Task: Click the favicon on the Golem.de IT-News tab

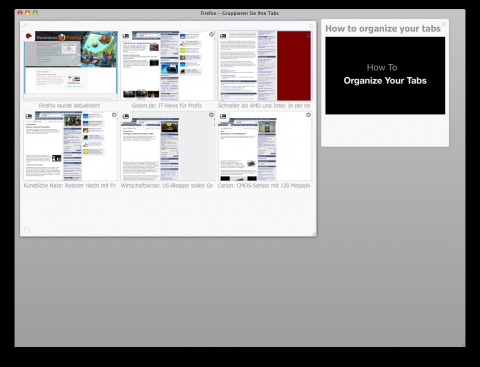Action: (x=126, y=36)
